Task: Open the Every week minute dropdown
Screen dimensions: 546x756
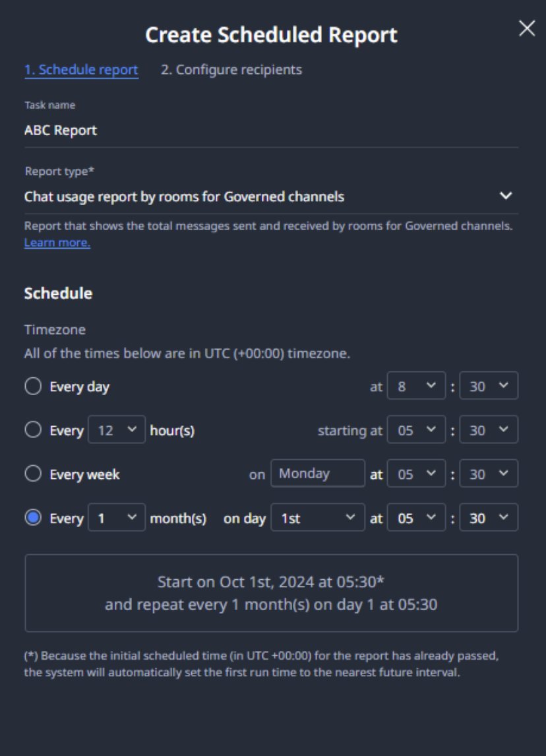Action: [489, 474]
